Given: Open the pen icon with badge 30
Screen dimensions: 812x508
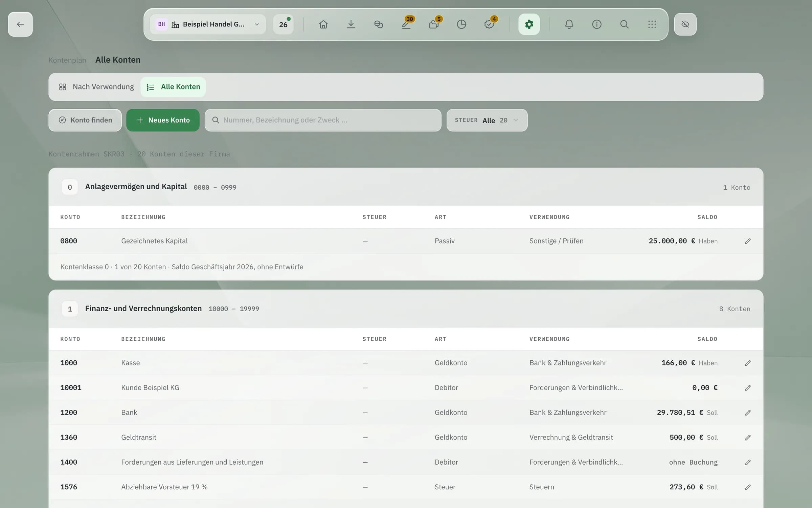Looking at the screenshot, I should pos(406,24).
